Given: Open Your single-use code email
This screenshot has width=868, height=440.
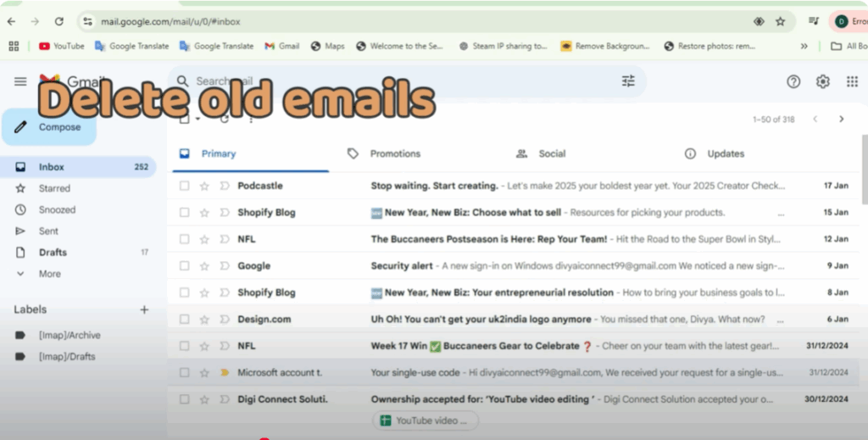Looking at the screenshot, I should 513,372.
